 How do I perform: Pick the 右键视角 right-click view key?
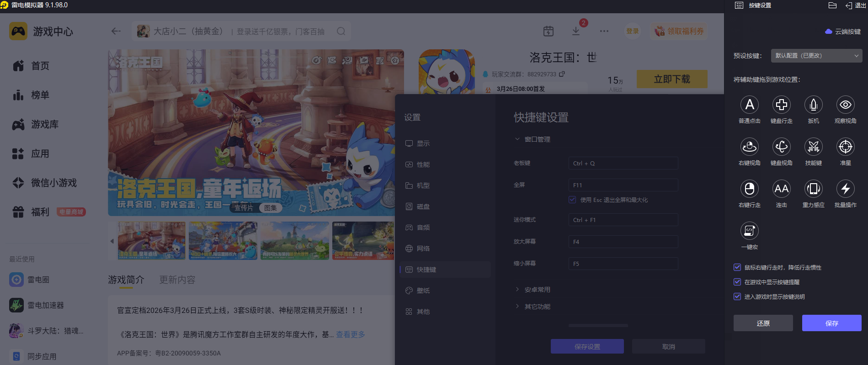click(x=750, y=147)
